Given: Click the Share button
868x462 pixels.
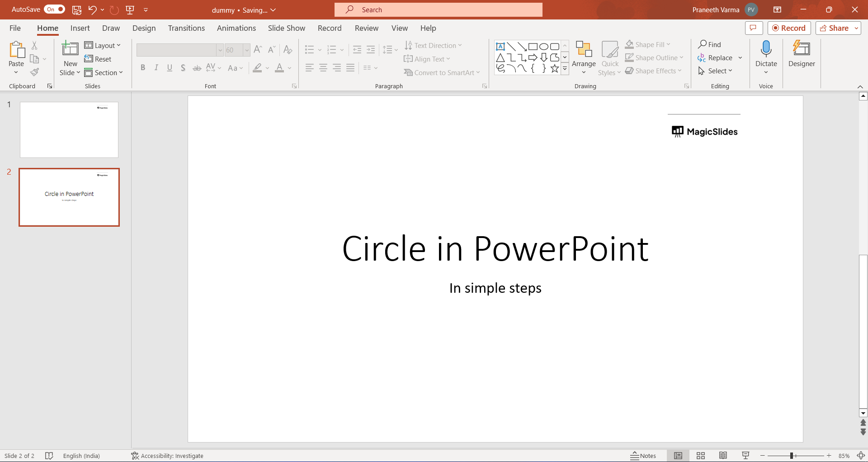Looking at the screenshot, I should pos(834,28).
